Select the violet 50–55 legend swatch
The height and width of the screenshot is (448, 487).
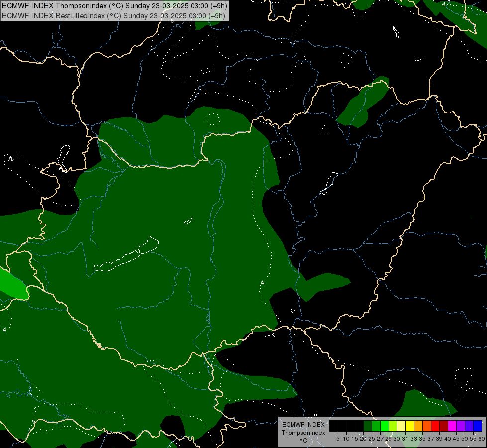click(x=469, y=426)
